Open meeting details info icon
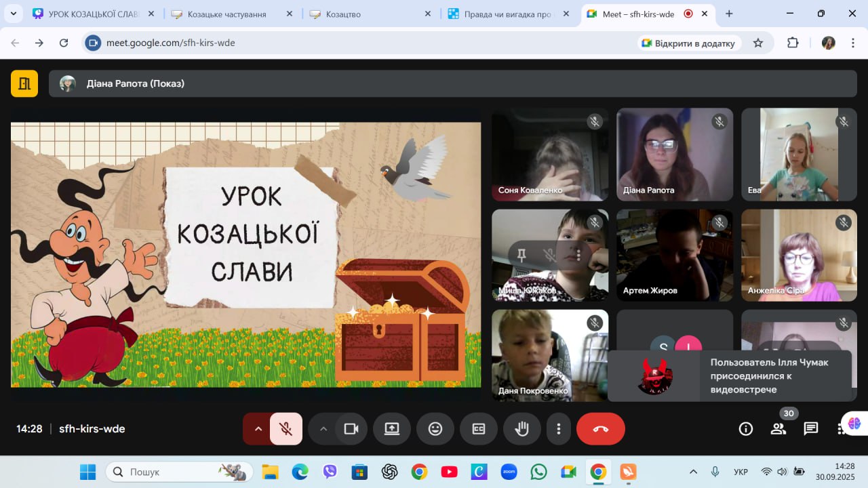Image resolution: width=868 pixels, height=488 pixels. coord(745,428)
